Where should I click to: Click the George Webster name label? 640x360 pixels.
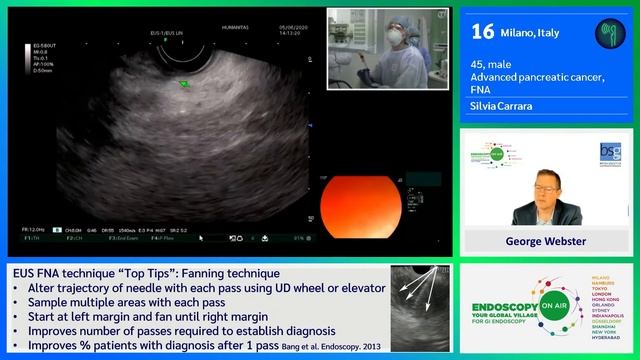(x=546, y=241)
